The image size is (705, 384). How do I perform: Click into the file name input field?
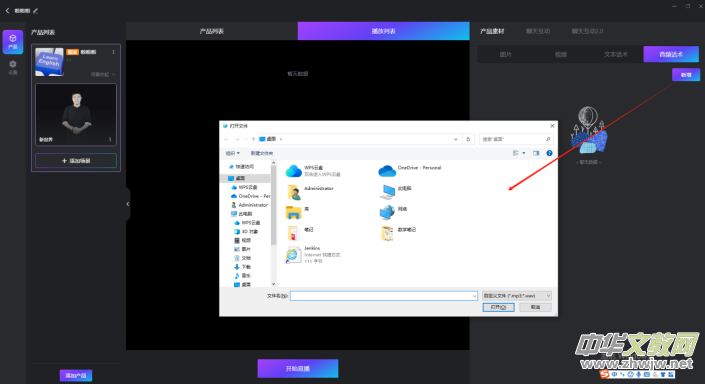click(x=384, y=296)
